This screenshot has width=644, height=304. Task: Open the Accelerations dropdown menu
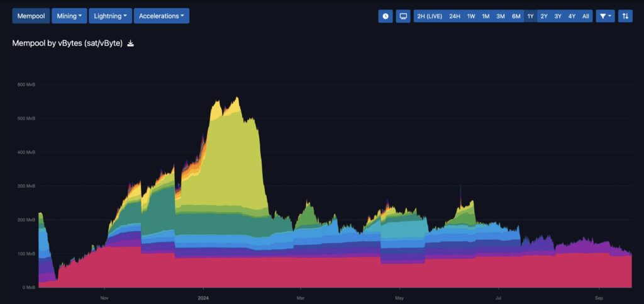[x=161, y=16]
